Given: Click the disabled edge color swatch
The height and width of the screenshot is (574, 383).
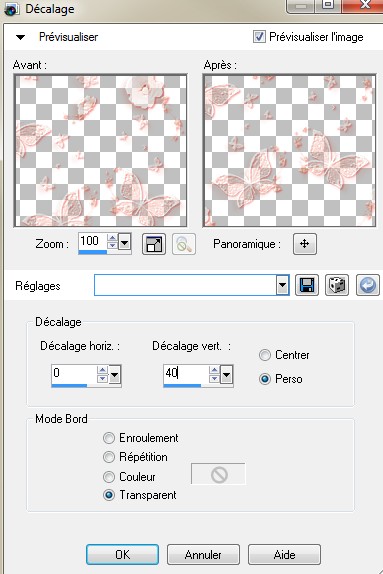Looking at the screenshot, I should pos(219,474).
